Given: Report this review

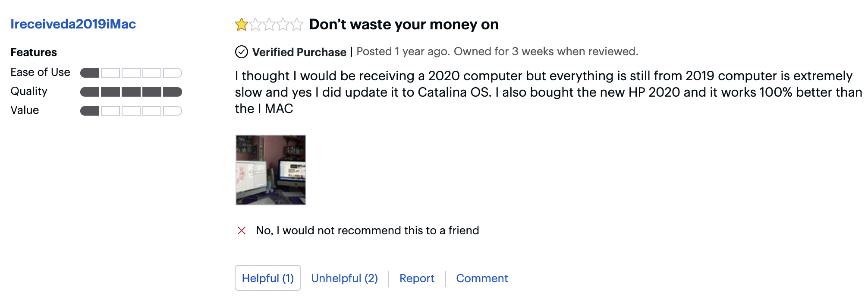Looking at the screenshot, I should pos(417,278).
